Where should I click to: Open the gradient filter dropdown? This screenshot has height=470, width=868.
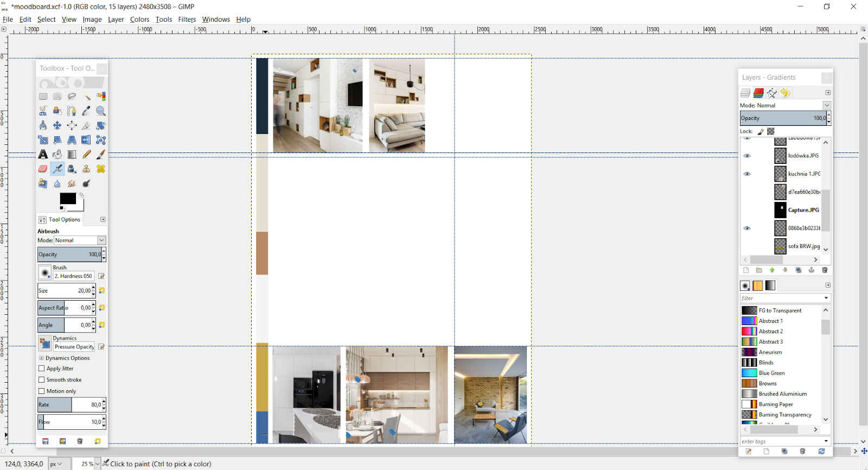[x=826, y=298]
